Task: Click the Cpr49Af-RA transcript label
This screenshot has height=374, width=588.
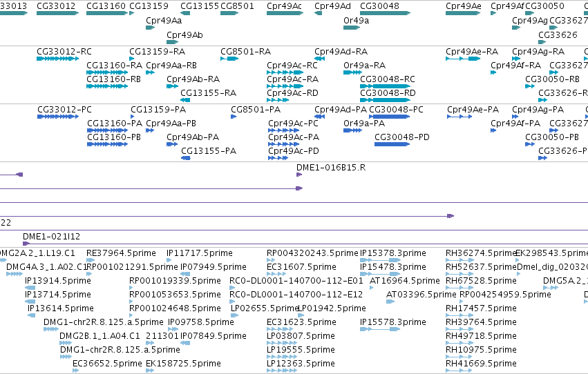Action: (515, 66)
